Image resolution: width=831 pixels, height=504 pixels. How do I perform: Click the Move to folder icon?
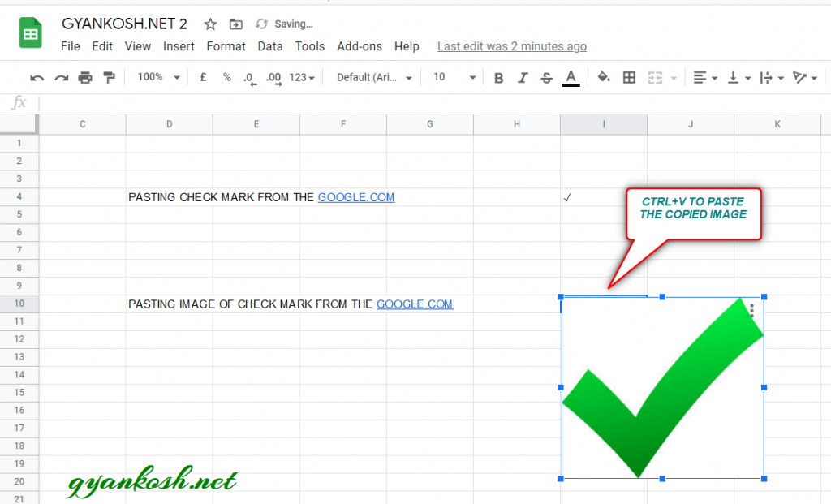pos(236,24)
